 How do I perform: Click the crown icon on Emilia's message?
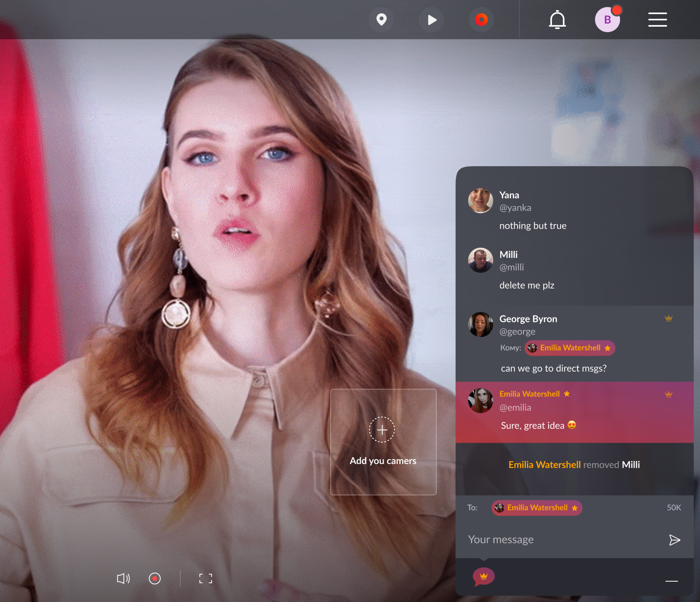669,394
